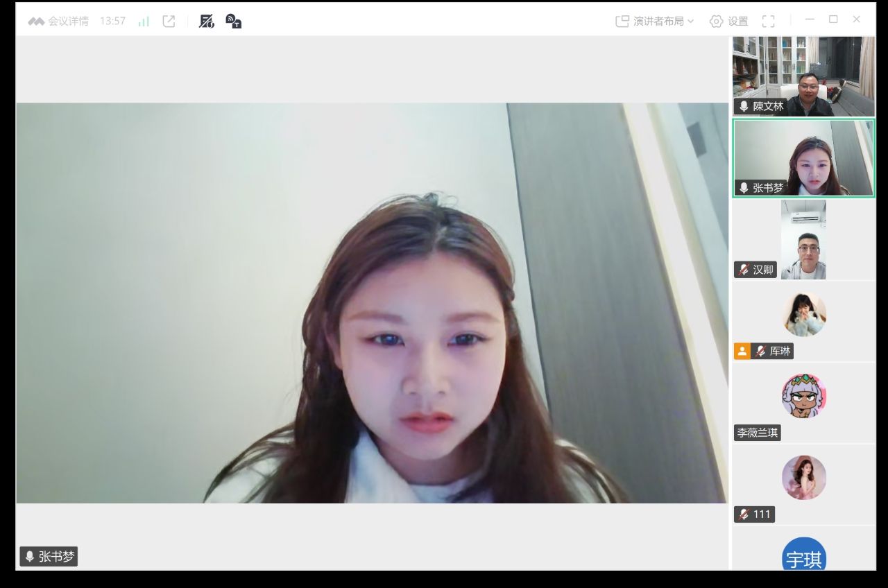Click the orange host badge beside 厍琳
Viewport: 888px width, 588px height.
pyautogui.click(x=742, y=352)
